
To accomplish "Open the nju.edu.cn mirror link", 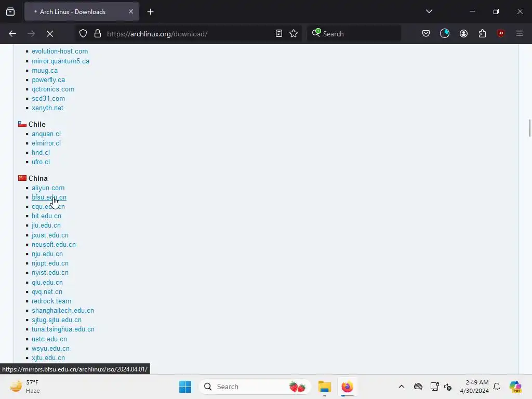I will click(47, 254).
